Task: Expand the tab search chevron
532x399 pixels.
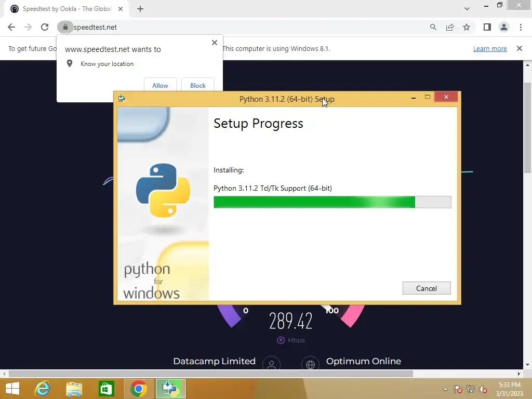Action: (x=467, y=9)
